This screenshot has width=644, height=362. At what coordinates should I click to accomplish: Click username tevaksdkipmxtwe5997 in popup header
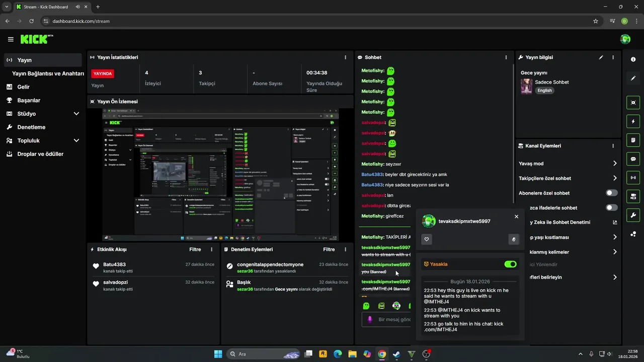pos(464,221)
